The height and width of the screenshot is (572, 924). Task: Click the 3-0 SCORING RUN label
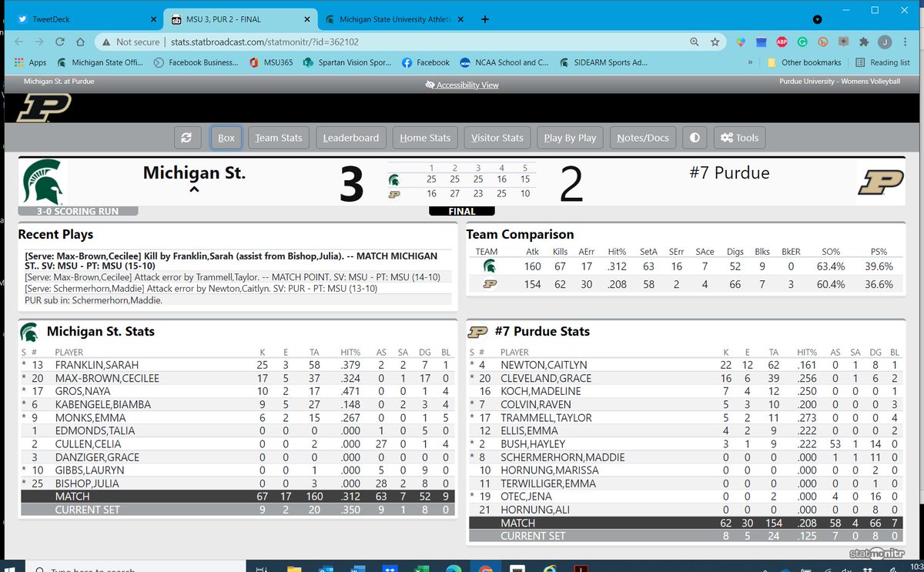77,211
